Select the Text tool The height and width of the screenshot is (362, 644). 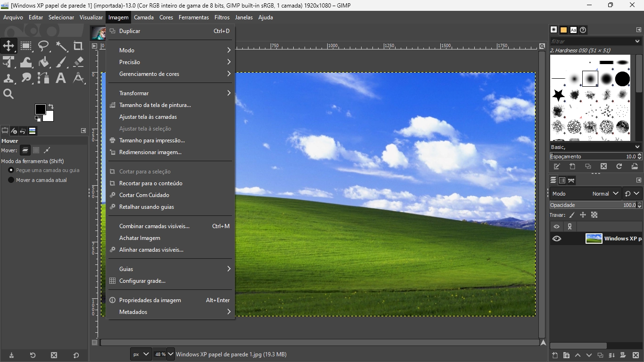pyautogui.click(x=61, y=78)
